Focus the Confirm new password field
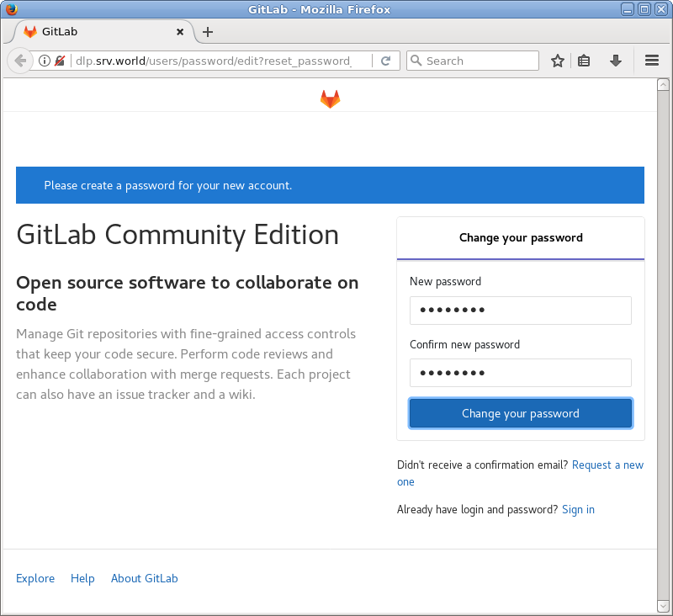673x616 pixels. click(520, 373)
